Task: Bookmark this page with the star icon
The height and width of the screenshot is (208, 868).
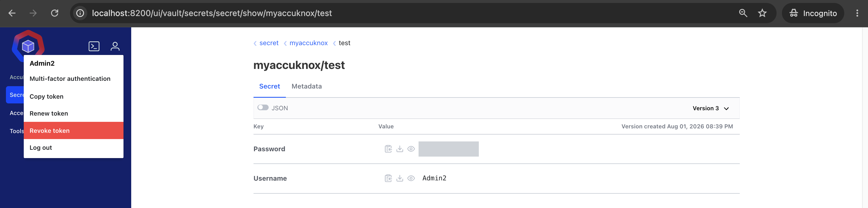Action: pyautogui.click(x=762, y=13)
